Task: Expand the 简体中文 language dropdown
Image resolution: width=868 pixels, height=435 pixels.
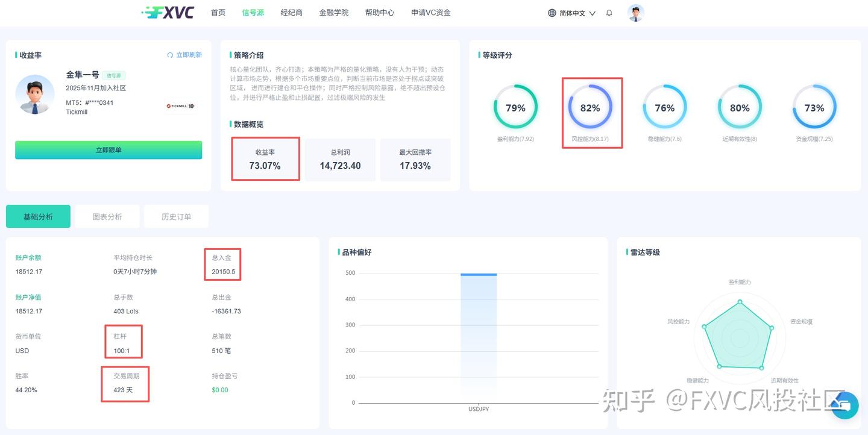Action: [577, 13]
